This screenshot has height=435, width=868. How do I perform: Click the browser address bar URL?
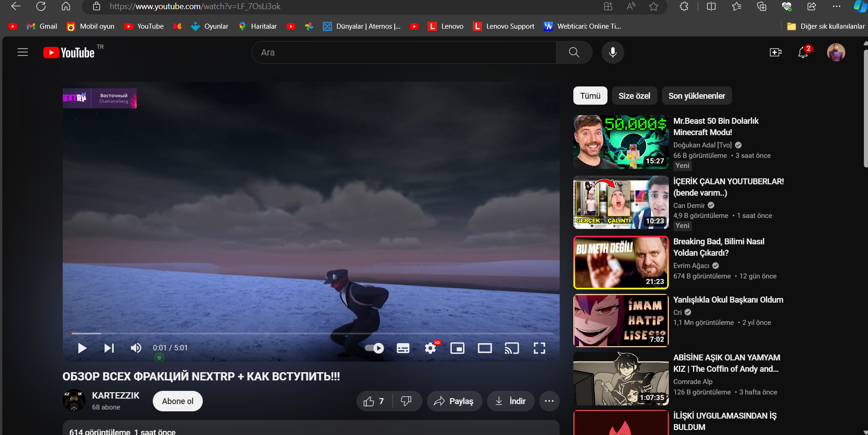pyautogui.click(x=195, y=6)
